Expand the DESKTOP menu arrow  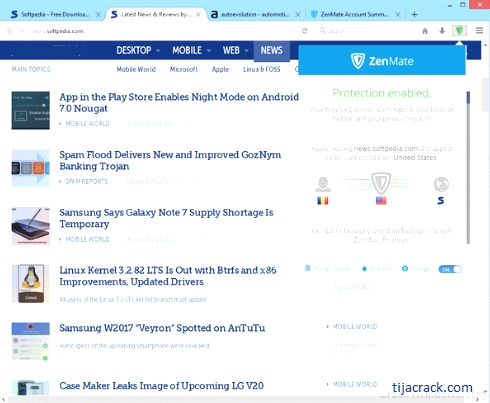pos(158,51)
